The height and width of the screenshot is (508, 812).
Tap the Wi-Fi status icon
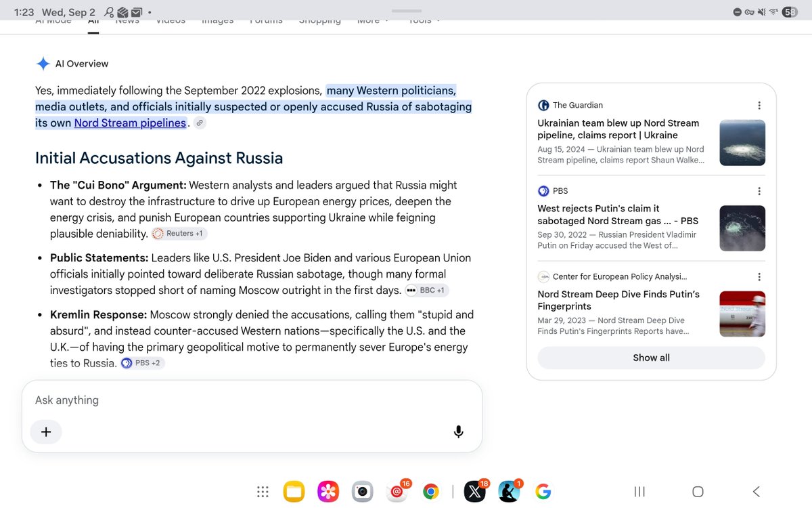tap(774, 12)
